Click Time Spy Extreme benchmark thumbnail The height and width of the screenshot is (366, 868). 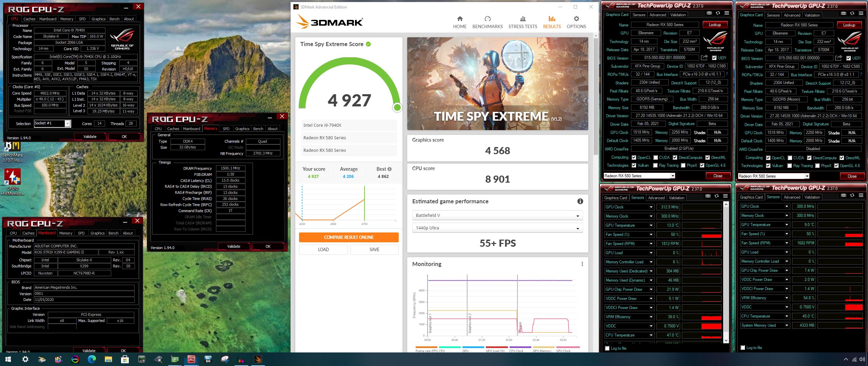pyautogui.click(x=497, y=84)
